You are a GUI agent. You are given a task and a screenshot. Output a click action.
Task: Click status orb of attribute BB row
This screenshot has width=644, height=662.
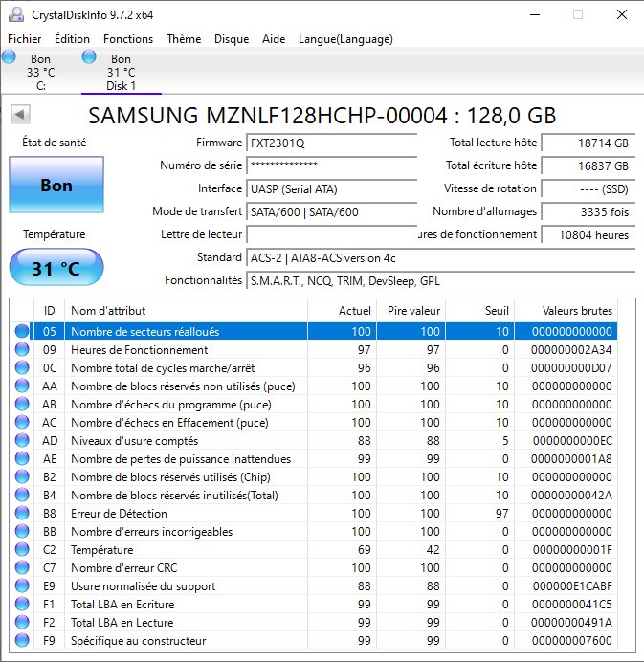[22, 531]
